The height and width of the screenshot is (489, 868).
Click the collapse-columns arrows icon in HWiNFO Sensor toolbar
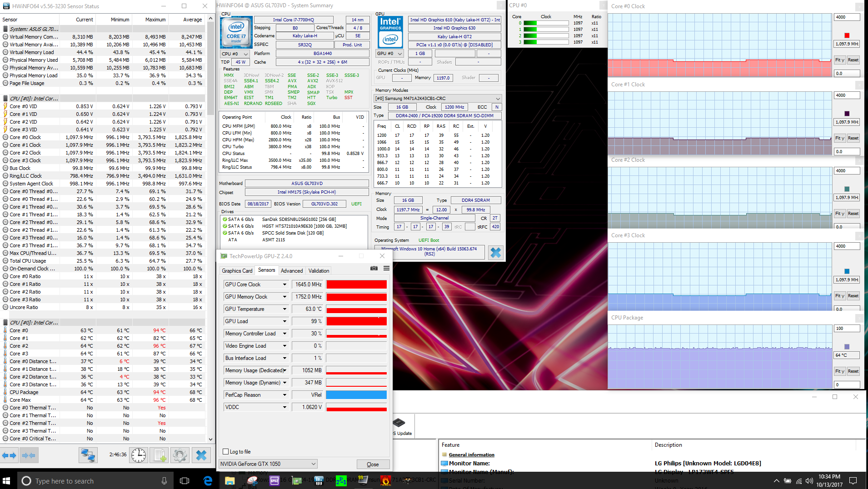pyautogui.click(x=29, y=455)
